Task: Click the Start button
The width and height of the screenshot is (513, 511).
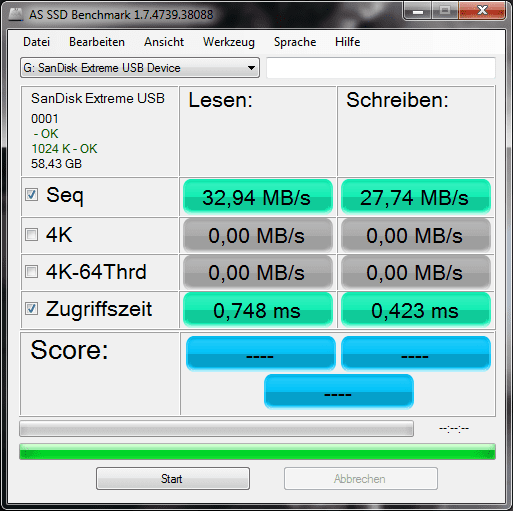Action: click(173, 479)
